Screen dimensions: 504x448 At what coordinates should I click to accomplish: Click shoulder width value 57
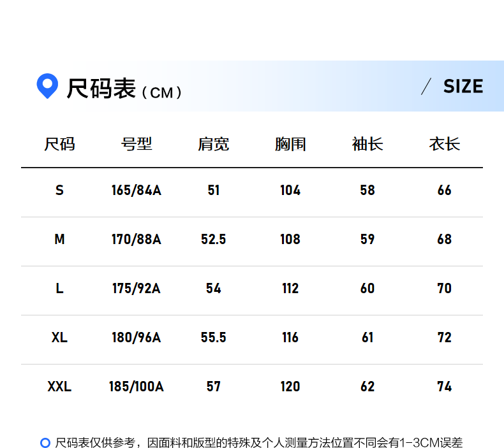click(214, 386)
